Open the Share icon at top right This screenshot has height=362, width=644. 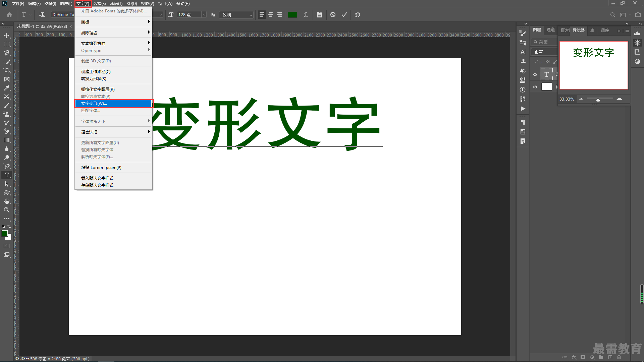pyautogui.click(x=638, y=15)
